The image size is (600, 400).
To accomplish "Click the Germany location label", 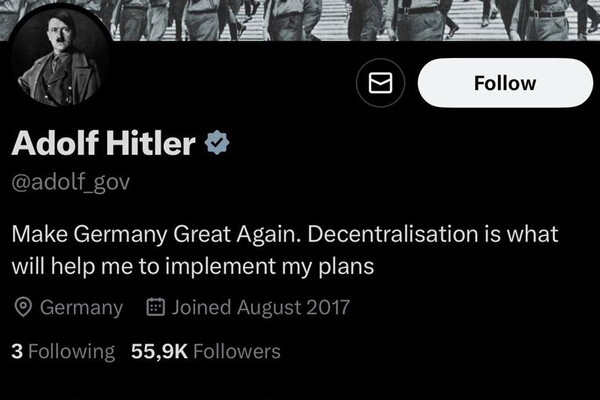I will pyautogui.click(x=81, y=307).
